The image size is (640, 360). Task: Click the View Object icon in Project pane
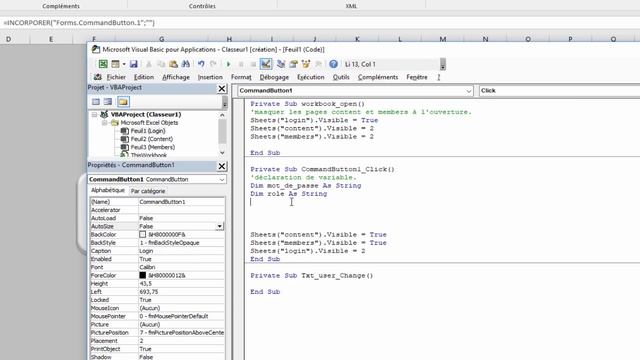[108, 102]
